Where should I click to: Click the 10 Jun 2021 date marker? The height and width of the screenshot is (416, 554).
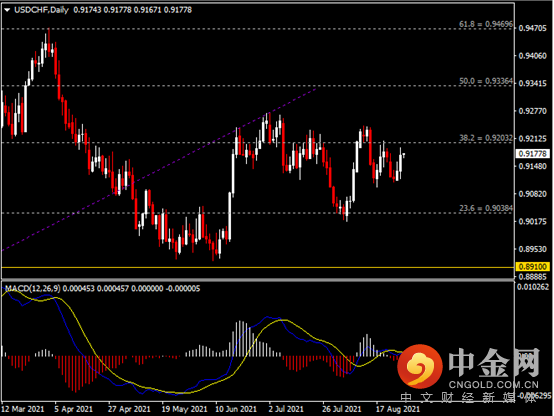click(x=236, y=409)
